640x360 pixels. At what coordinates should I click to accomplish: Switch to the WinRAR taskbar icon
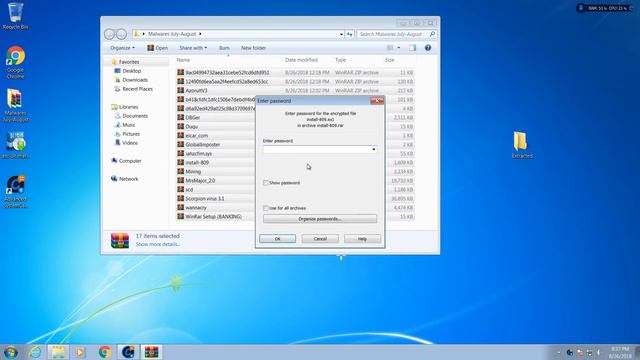[x=151, y=352]
